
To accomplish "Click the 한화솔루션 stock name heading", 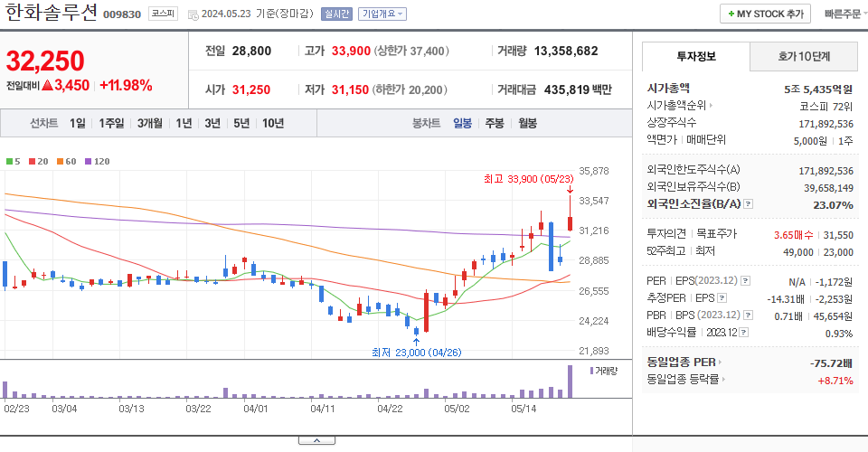I will pyautogui.click(x=52, y=13).
